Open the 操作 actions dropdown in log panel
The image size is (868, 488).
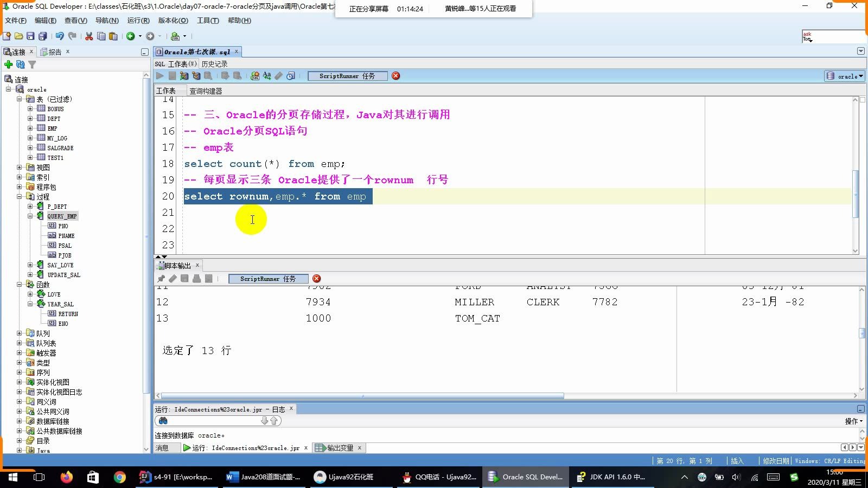(853, 421)
